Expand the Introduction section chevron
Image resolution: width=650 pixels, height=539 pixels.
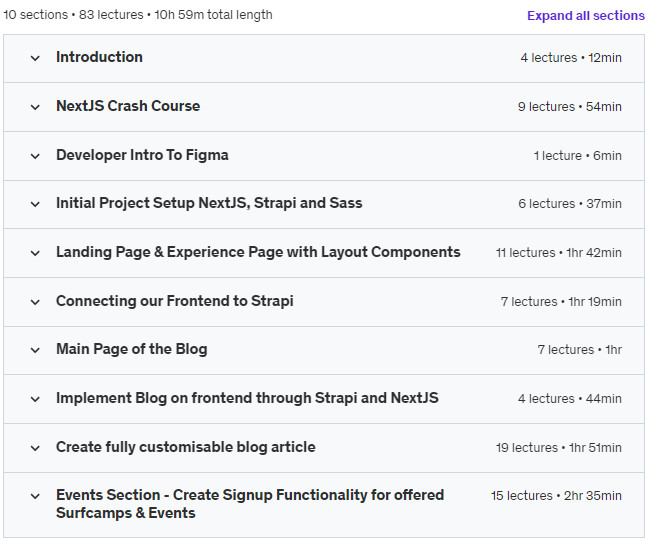35,58
